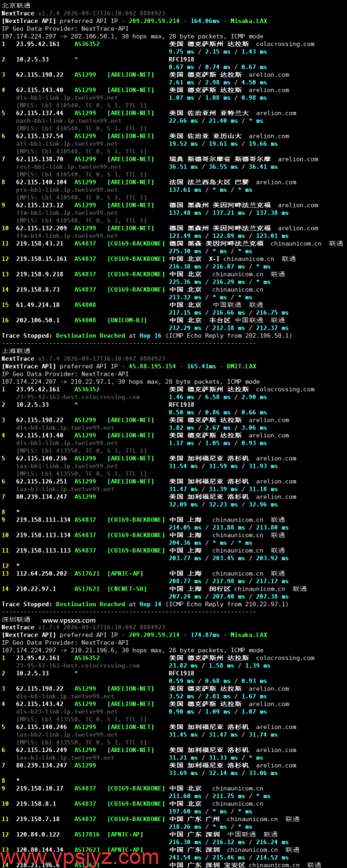The width and height of the screenshot is (347, 868).
Task: Click hostname atl-bb1-link.ip.twelve99.net
Action: click(x=67, y=144)
